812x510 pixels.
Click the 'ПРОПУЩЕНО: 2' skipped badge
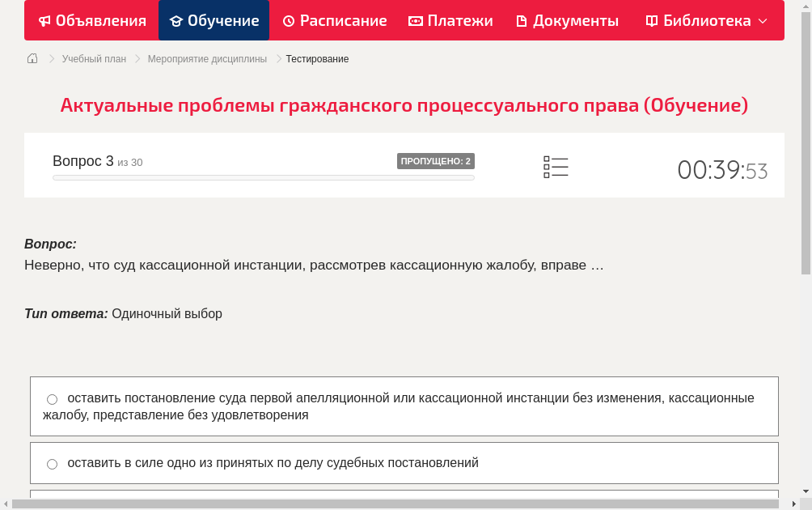tap(437, 160)
